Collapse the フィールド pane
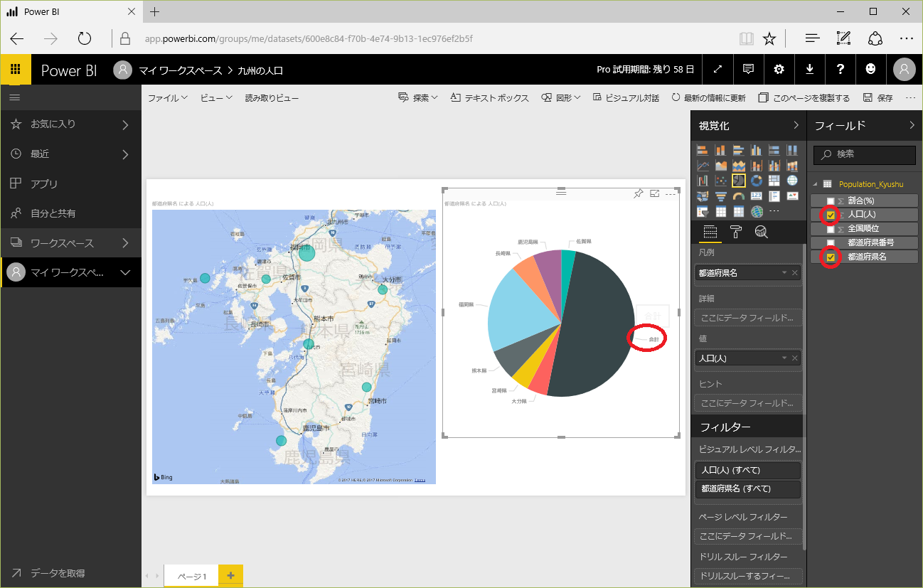The height and width of the screenshot is (588, 923). tap(912, 126)
